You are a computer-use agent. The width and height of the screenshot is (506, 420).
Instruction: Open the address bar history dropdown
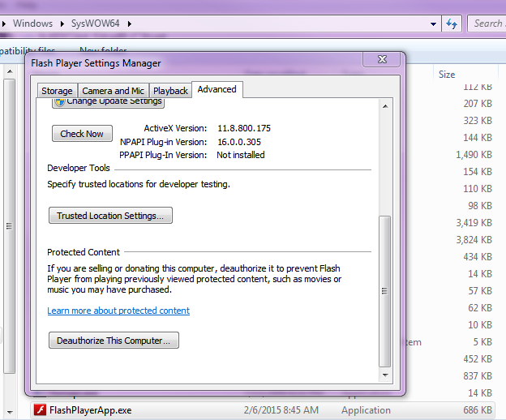[x=433, y=24]
